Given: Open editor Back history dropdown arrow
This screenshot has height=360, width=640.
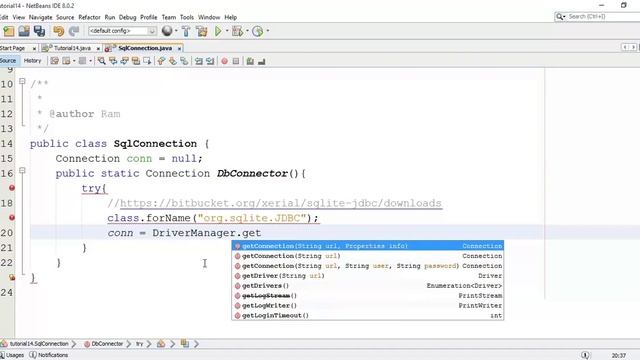Looking at the screenshot, I should 74,61.
